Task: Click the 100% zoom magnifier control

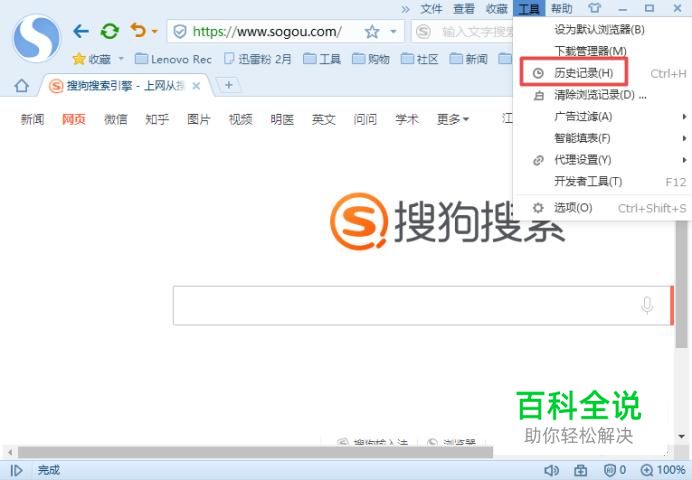Action: (663, 470)
